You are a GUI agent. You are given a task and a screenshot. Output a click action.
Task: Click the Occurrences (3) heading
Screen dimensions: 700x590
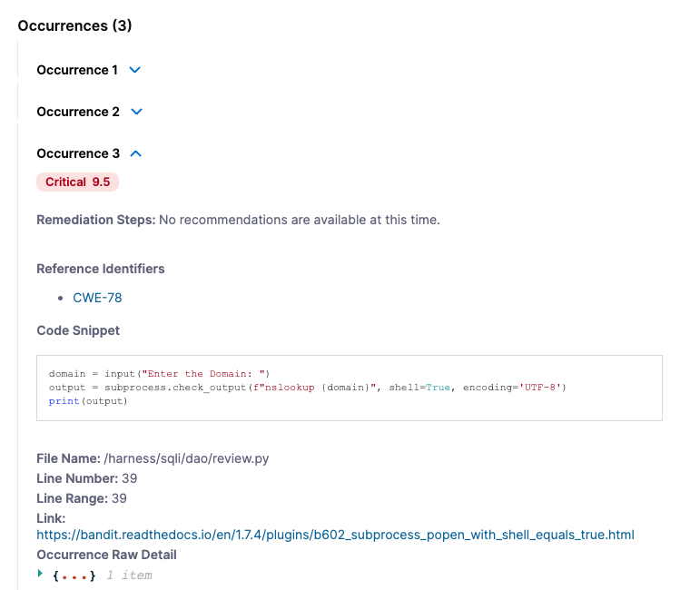coord(74,25)
